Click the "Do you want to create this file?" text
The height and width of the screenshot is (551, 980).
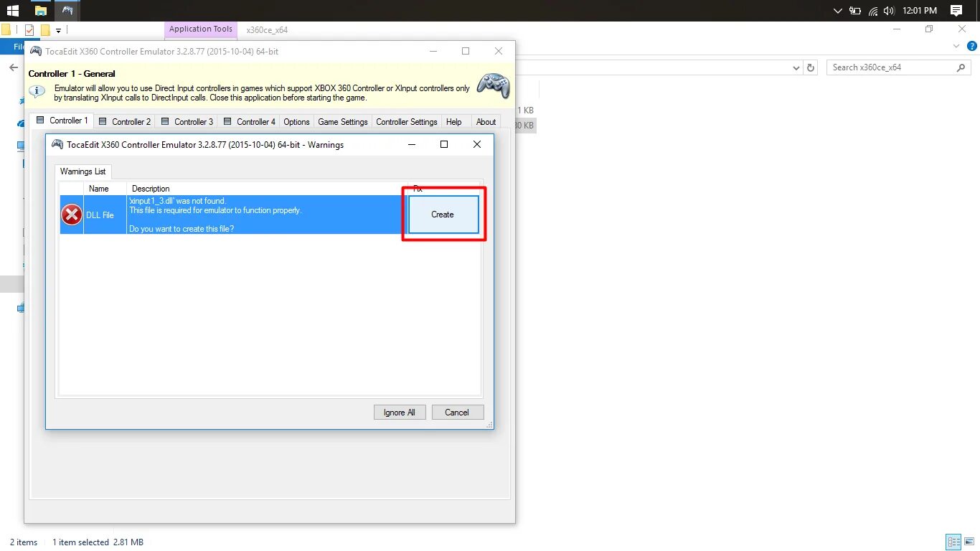[182, 229]
